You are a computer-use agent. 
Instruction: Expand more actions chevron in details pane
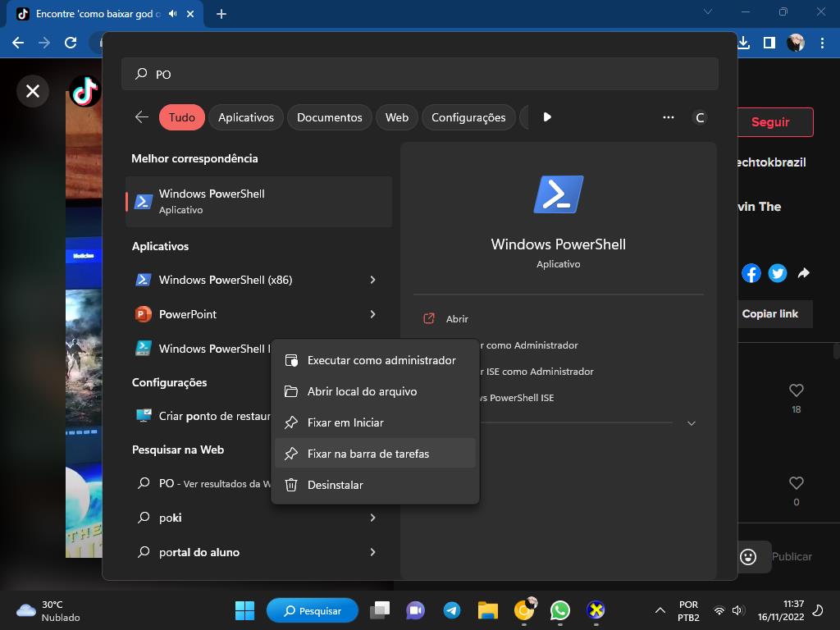691,423
